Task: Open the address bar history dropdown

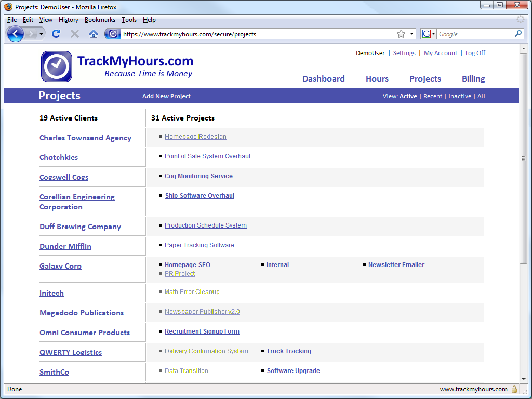Action: point(412,34)
